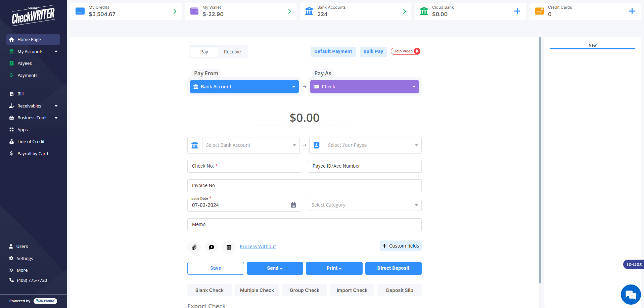Viewport: 644px width, 308px height.
Task: Enable Default Payment
Action: tap(333, 51)
